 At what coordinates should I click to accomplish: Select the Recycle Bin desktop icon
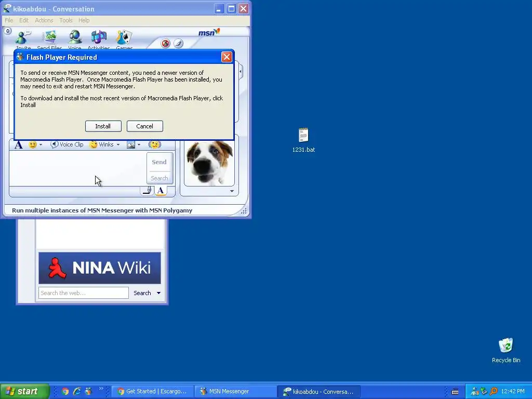point(506,351)
